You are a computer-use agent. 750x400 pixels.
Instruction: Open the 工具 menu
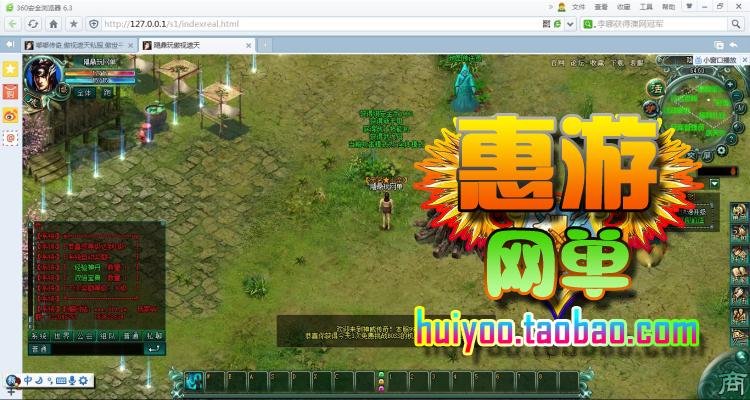click(646, 7)
